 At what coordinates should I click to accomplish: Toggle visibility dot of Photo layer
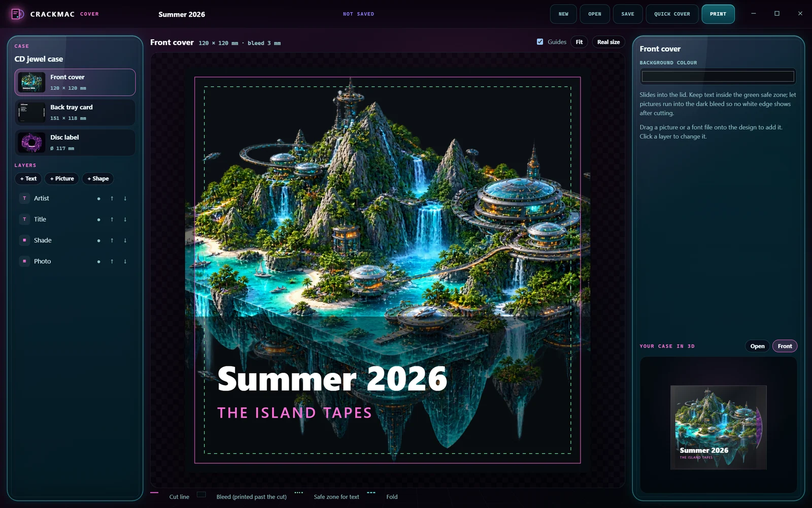coord(98,261)
